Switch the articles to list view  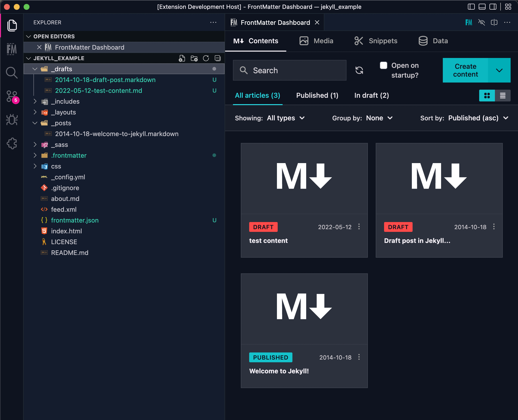(x=503, y=96)
